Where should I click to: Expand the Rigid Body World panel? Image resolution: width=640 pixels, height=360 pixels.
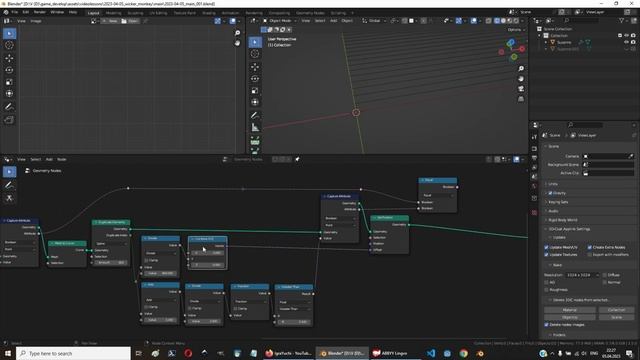pyautogui.click(x=562, y=220)
